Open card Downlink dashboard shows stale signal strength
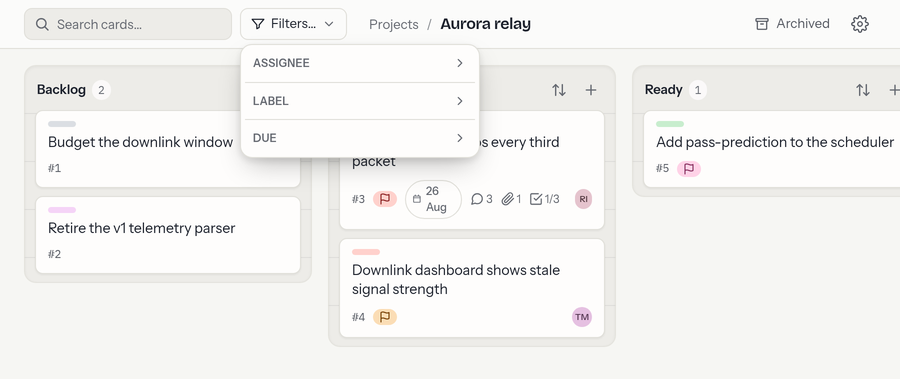This screenshot has width=900, height=379. pyautogui.click(x=472, y=288)
